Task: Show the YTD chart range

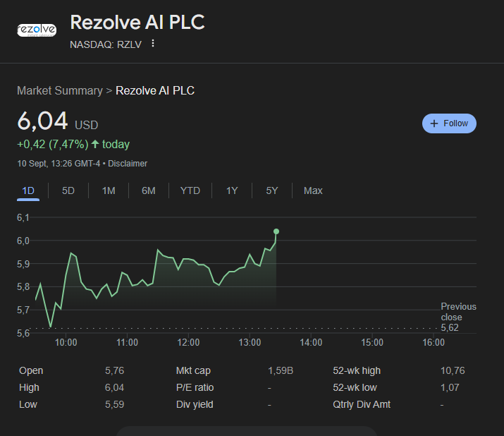Action: (x=190, y=190)
